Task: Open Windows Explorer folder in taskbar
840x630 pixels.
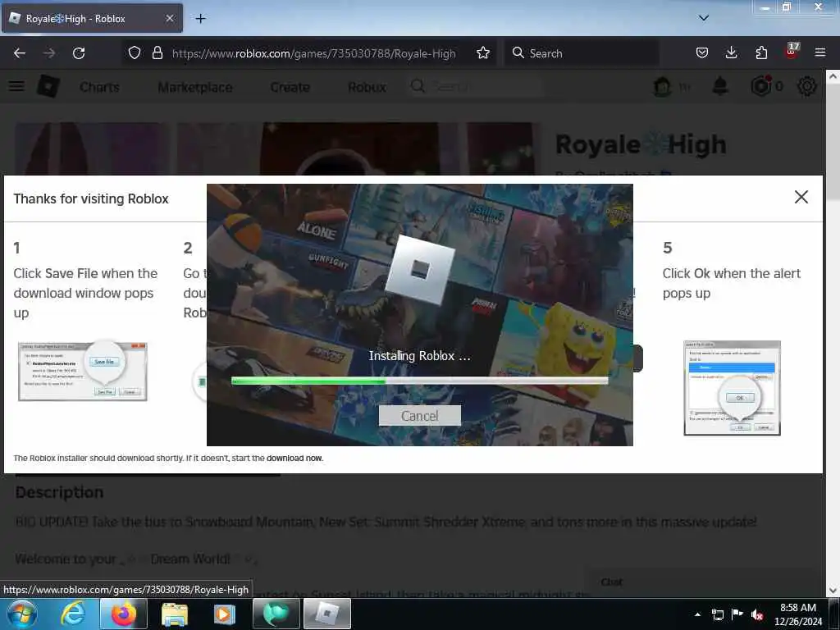Action: [x=174, y=614]
